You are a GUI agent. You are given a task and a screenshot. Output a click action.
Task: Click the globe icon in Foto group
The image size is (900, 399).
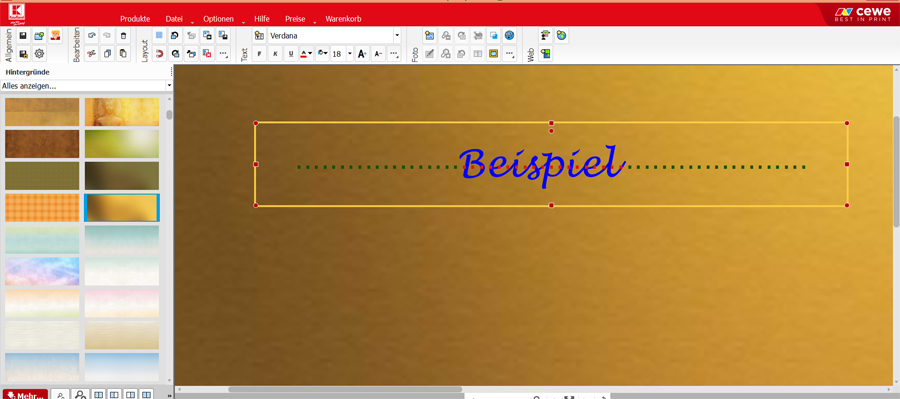tap(509, 36)
